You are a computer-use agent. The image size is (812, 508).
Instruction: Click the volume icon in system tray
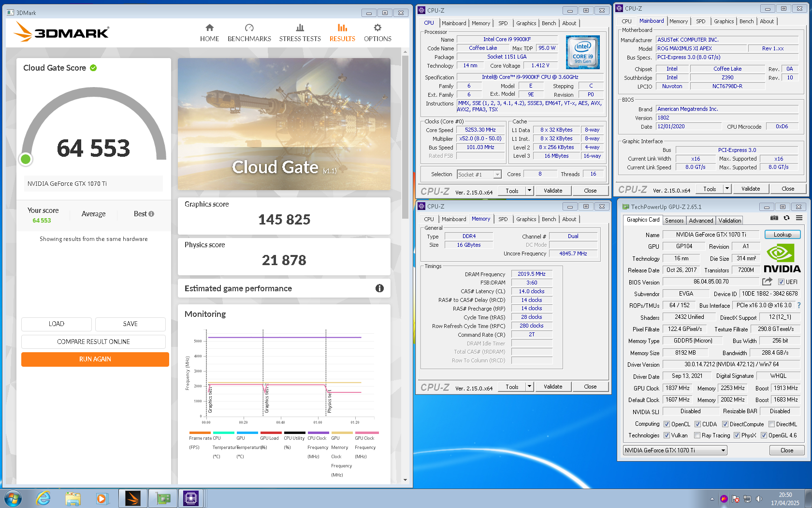(x=759, y=499)
